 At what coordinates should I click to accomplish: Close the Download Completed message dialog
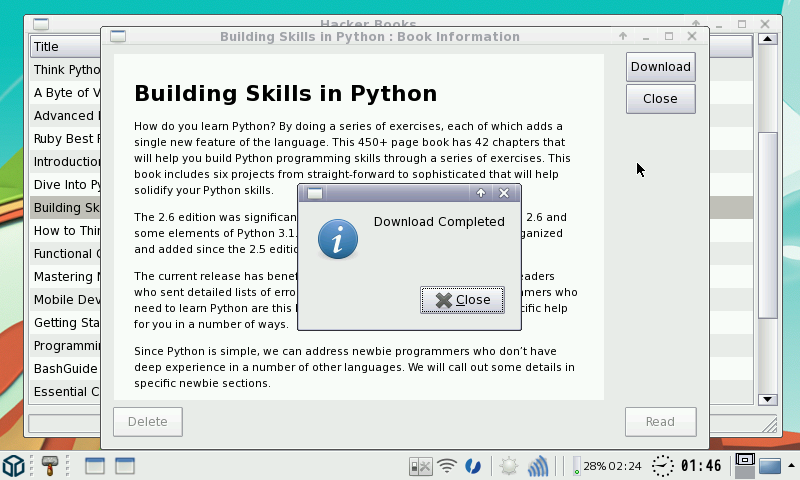(x=462, y=300)
